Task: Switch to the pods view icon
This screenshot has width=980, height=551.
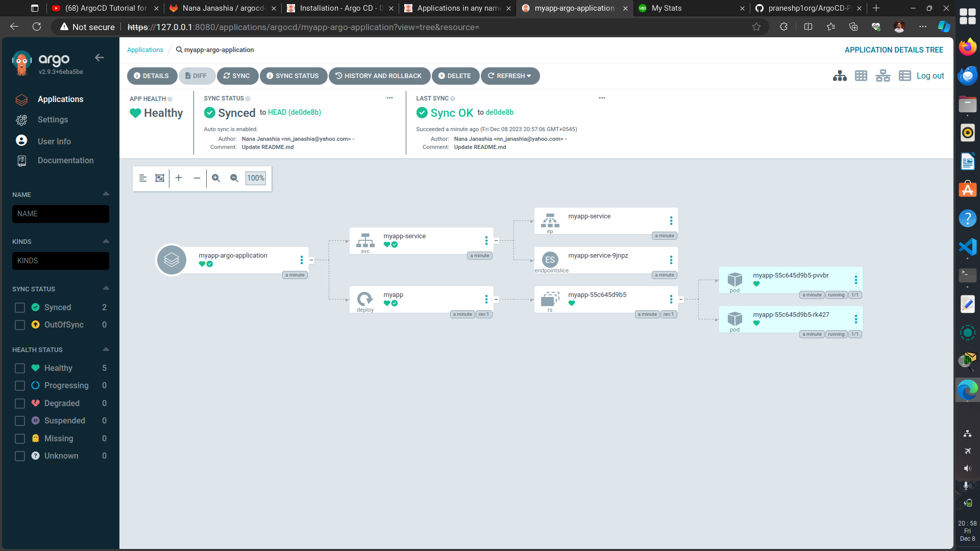Action: [x=861, y=76]
